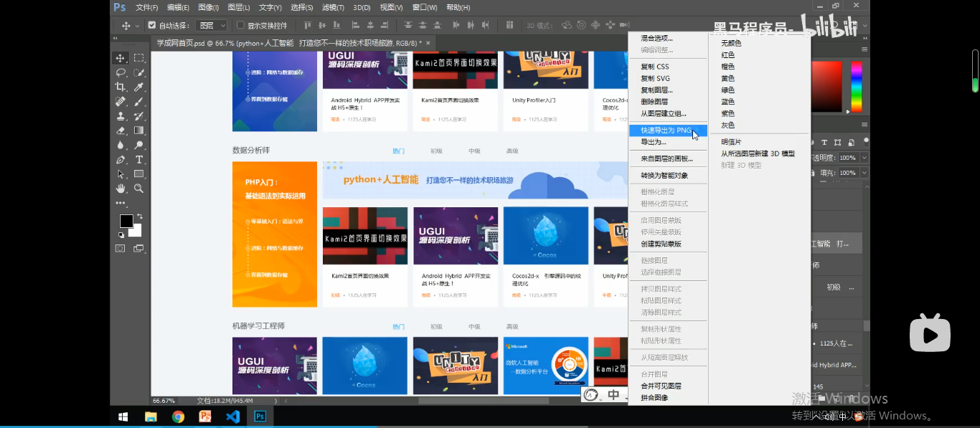Select the Pen tool
This screenshot has height=428, width=980.
click(121, 159)
